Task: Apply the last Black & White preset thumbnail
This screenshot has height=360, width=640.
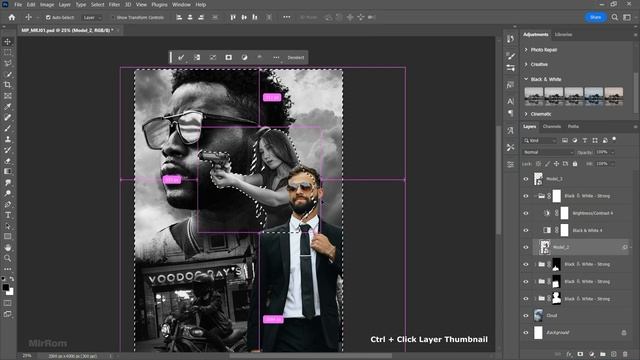Action: [613, 96]
